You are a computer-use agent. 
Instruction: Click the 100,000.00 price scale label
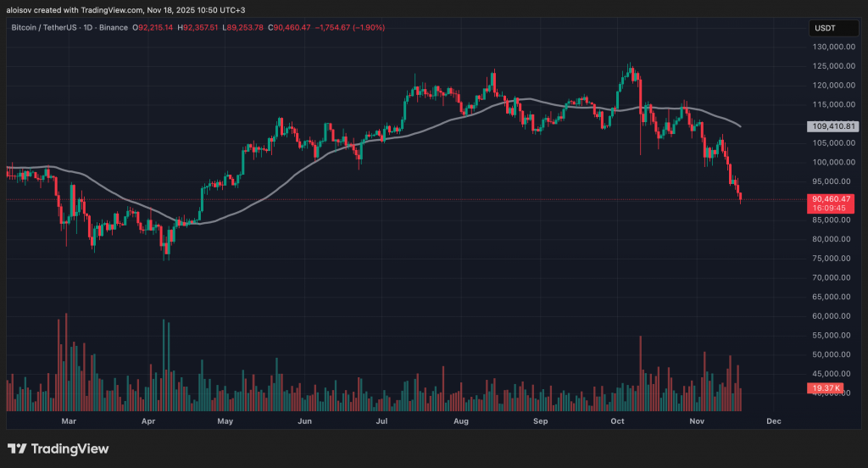(831, 162)
